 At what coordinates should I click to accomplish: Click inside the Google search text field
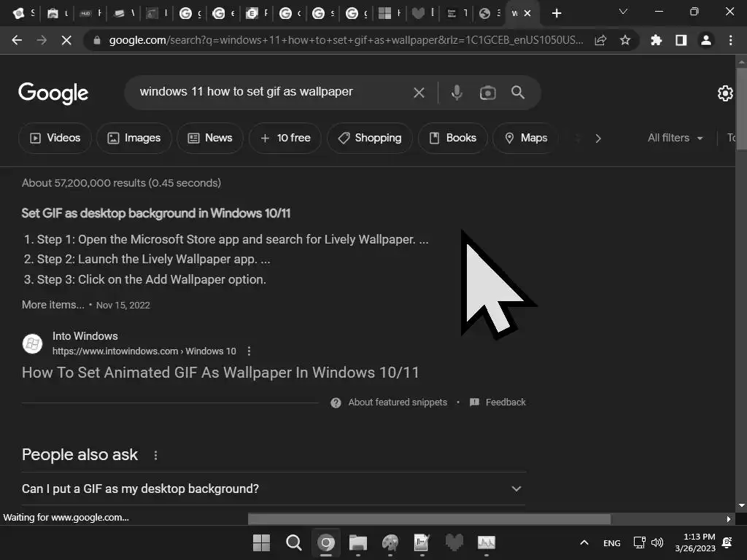[x=267, y=92]
